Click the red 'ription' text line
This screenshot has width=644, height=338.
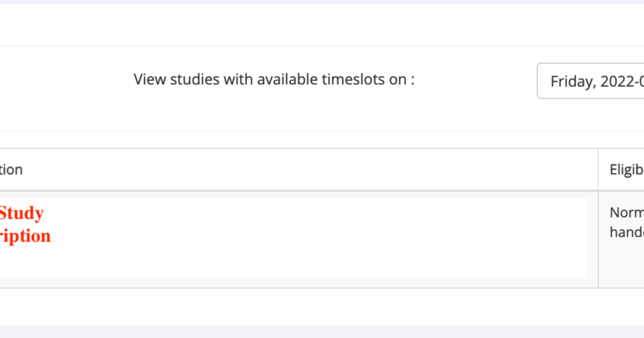(x=25, y=236)
